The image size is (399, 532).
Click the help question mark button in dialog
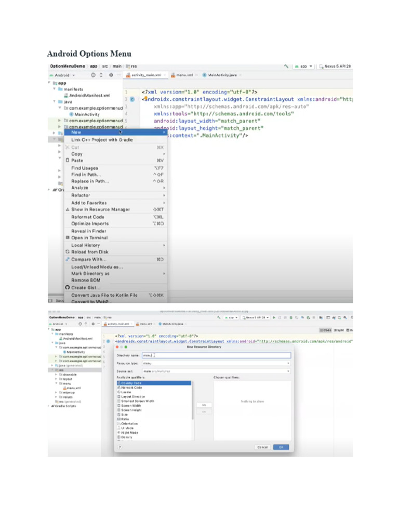pyautogui.click(x=119, y=447)
